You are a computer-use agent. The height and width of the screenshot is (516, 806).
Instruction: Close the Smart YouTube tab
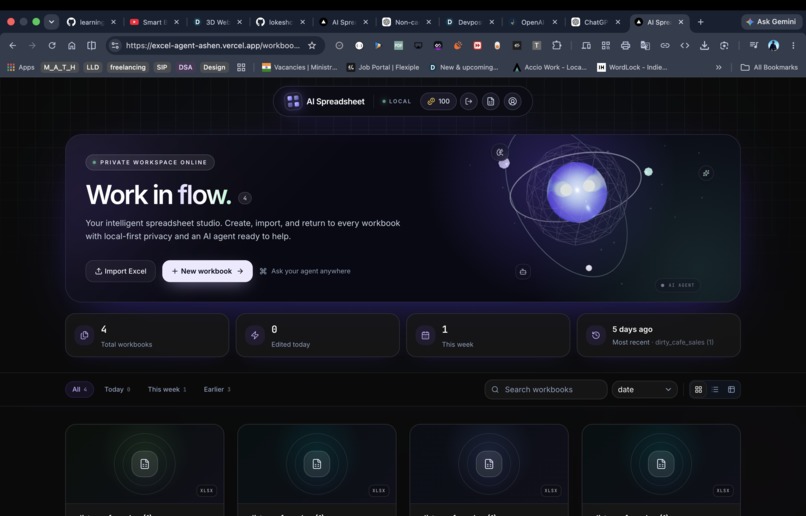pyautogui.click(x=176, y=22)
